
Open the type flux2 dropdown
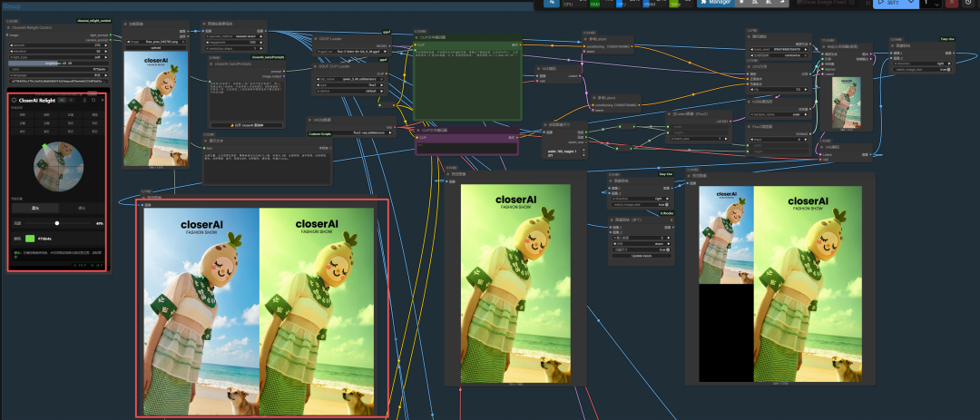pos(350,85)
